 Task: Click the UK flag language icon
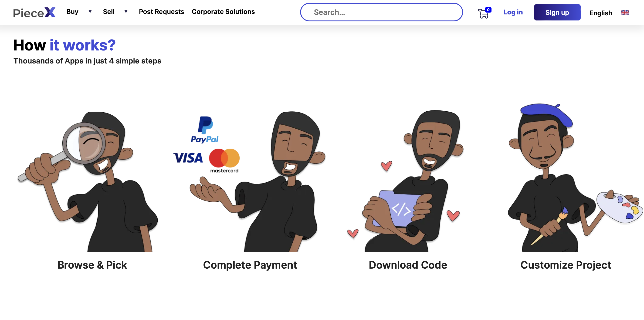coord(624,13)
